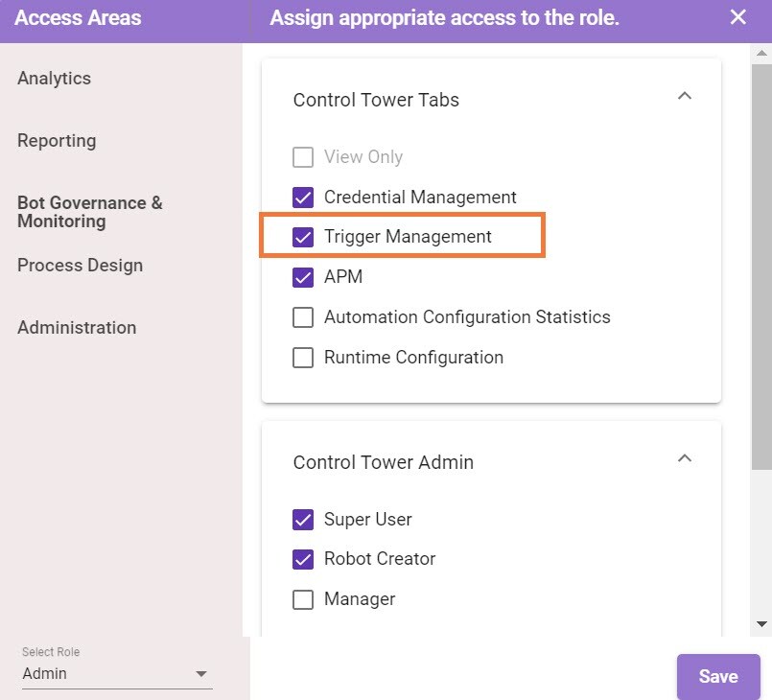Screen dimensions: 772x700
Task: Check the Runtime Configuration box
Action: 303,358
